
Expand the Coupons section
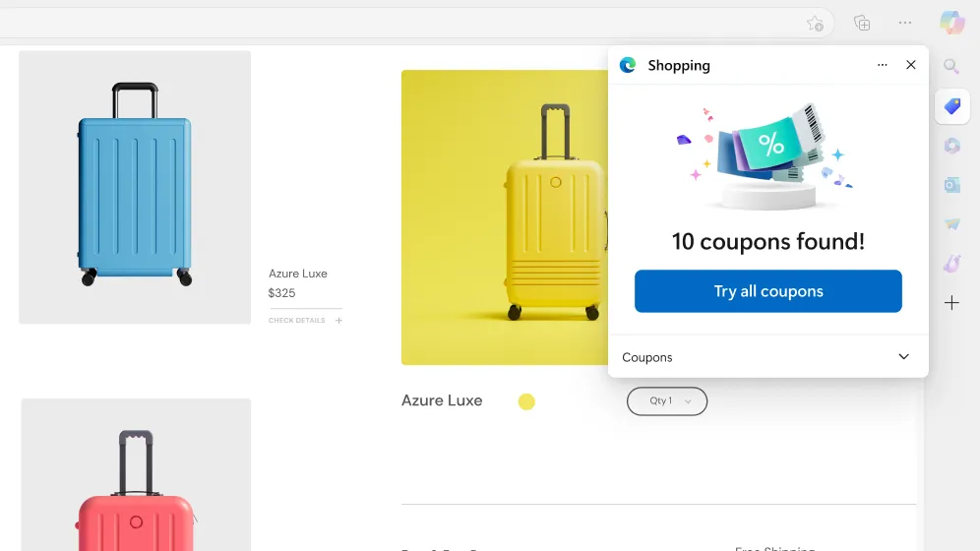pyautogui.click(x=903, y=357)
